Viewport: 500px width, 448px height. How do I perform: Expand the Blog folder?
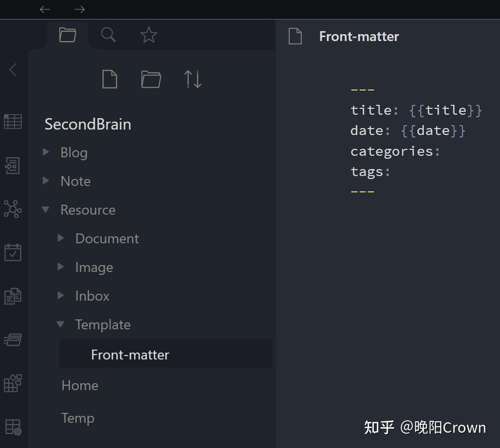pos(46,152)
